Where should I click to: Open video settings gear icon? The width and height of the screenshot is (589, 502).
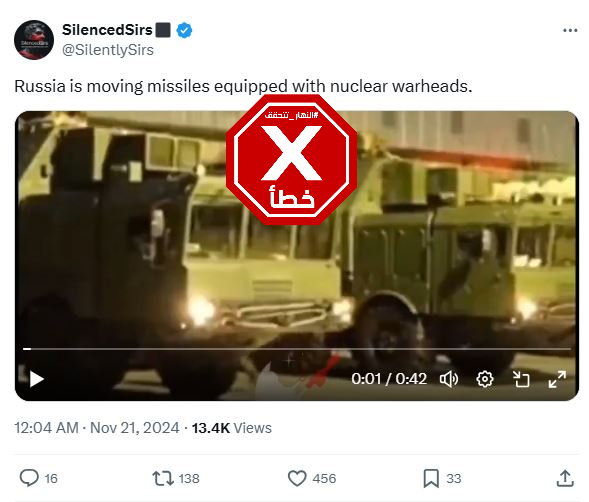(485, 379)
